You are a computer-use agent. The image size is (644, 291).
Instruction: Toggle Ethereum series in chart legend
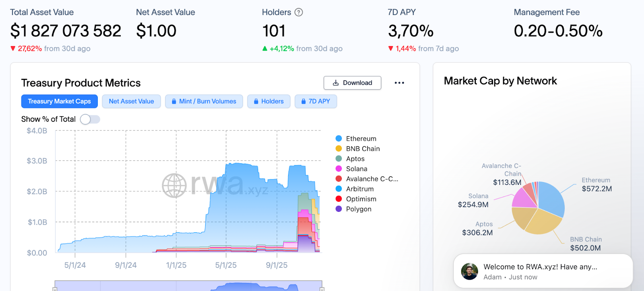[356, 139]
